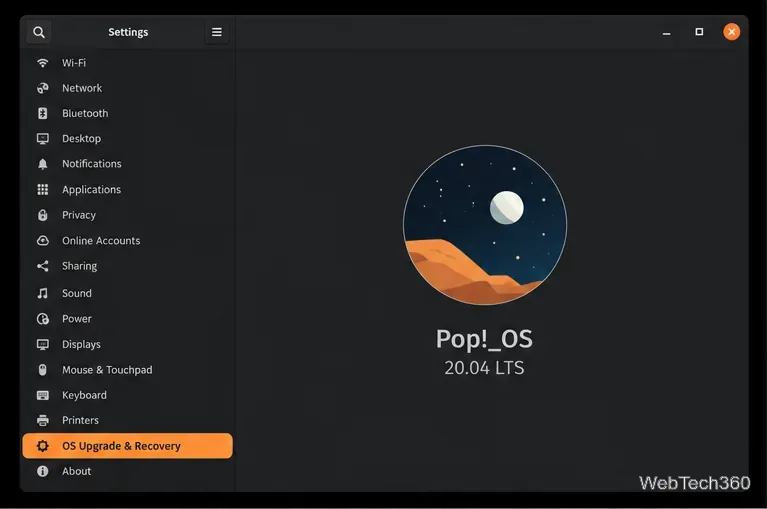Open Mouse & Touchpad settings
The image size is (767, 509).
[127, 370]
